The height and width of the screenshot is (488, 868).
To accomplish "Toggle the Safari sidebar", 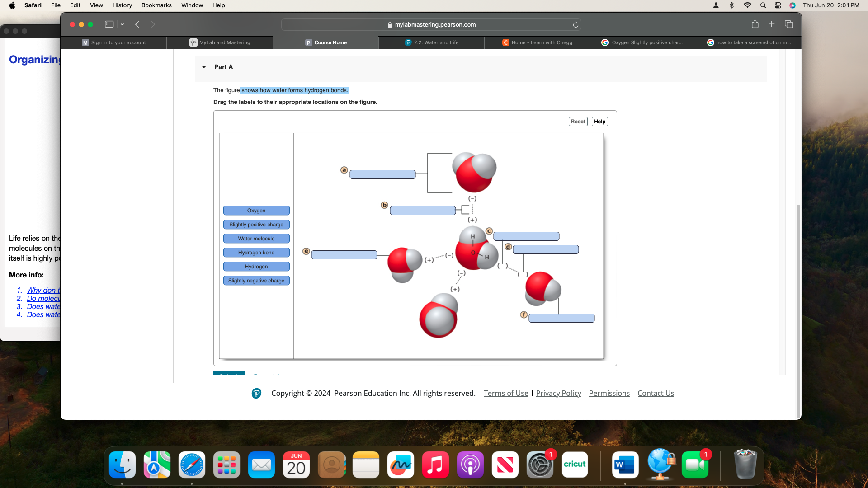I will 108,24.
